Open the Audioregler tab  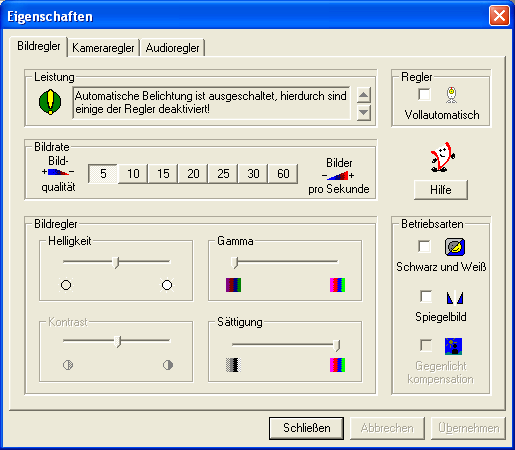(x=172, y=48)
